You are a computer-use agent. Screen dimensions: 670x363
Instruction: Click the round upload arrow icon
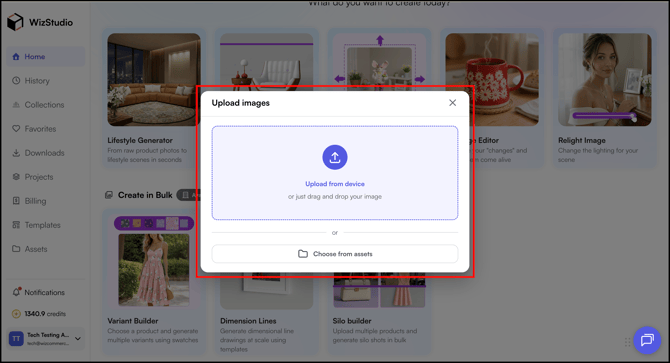pos(335,157)
